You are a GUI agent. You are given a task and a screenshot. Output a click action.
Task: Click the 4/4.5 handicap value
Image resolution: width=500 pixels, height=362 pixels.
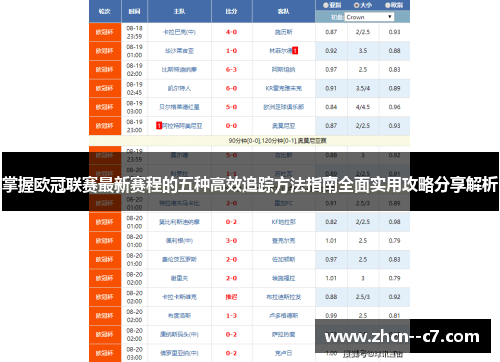pyautogui.click(x=363, y=107)
